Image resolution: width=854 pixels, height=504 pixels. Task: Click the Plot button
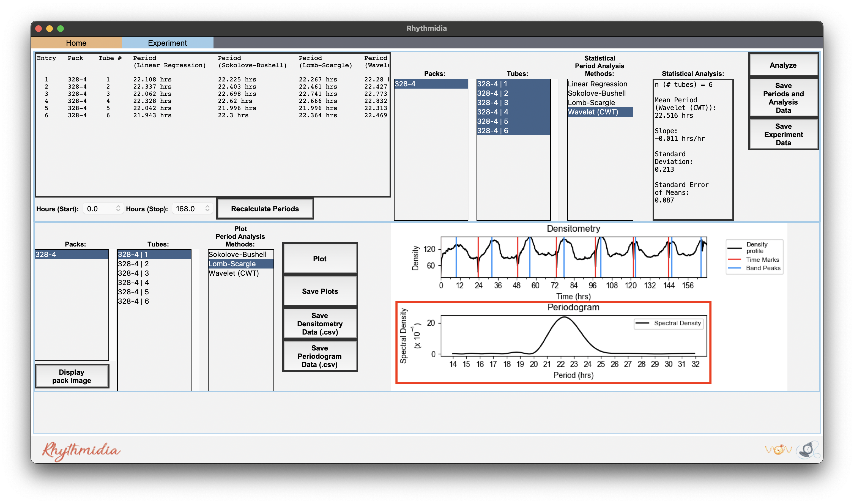(x=319, y=258)
